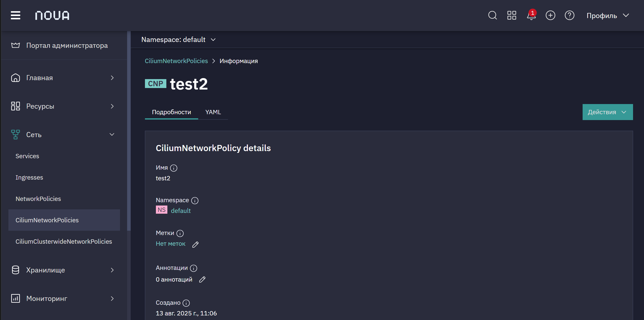Screen dimensions: 644x320
Task: Click the info icon next to Namespace label
Action: coord(195,200)
